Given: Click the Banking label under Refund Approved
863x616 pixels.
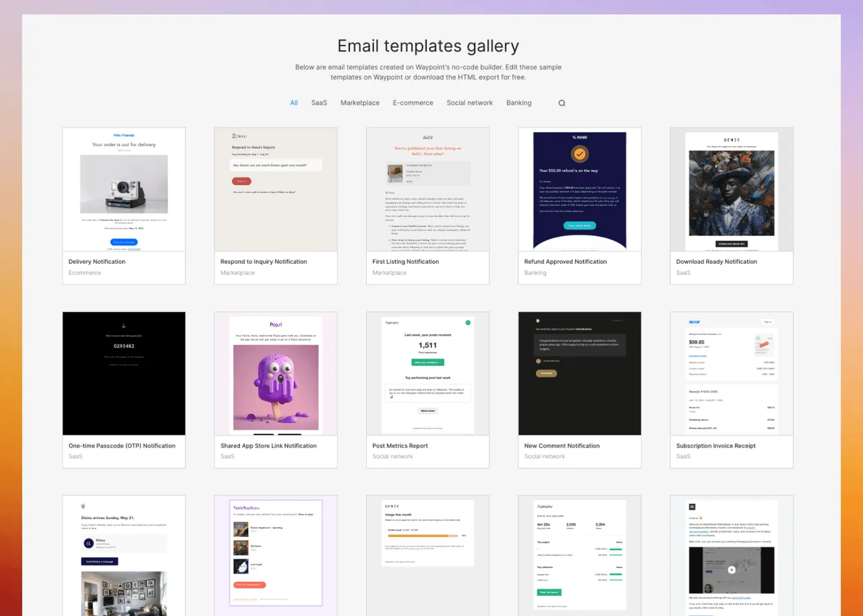Looking at the screenshot, I should [x=535, y=273].
